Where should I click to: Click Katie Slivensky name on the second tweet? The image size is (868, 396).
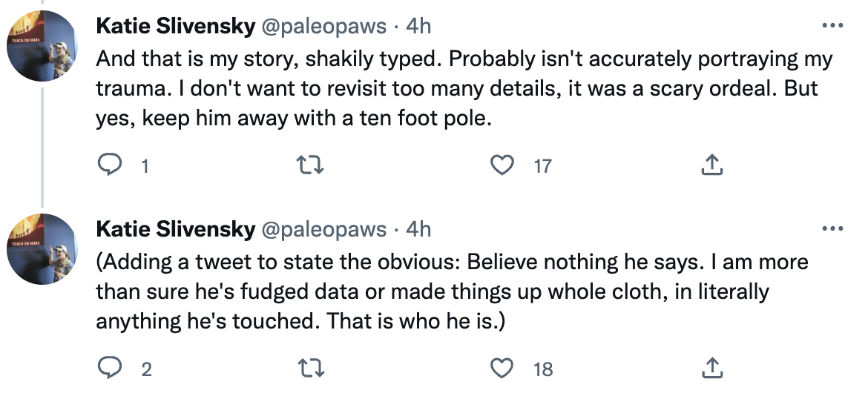pos(175,230)
